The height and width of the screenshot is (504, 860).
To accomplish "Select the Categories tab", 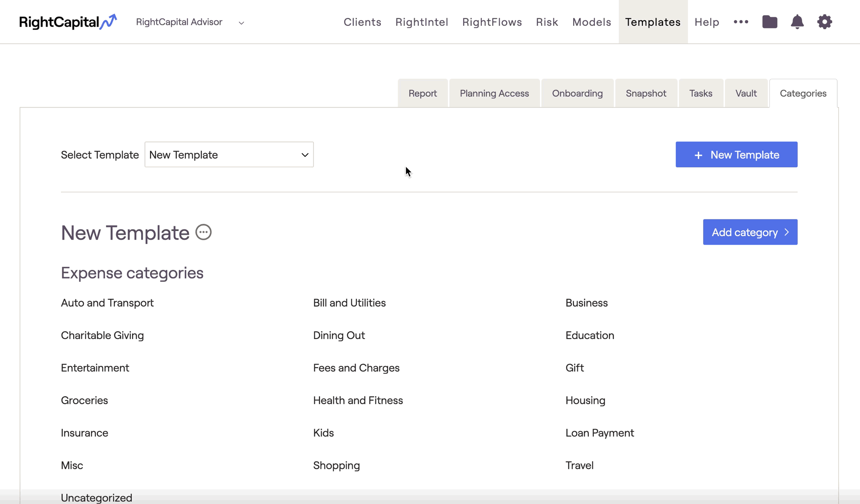I will click(803, 93).
